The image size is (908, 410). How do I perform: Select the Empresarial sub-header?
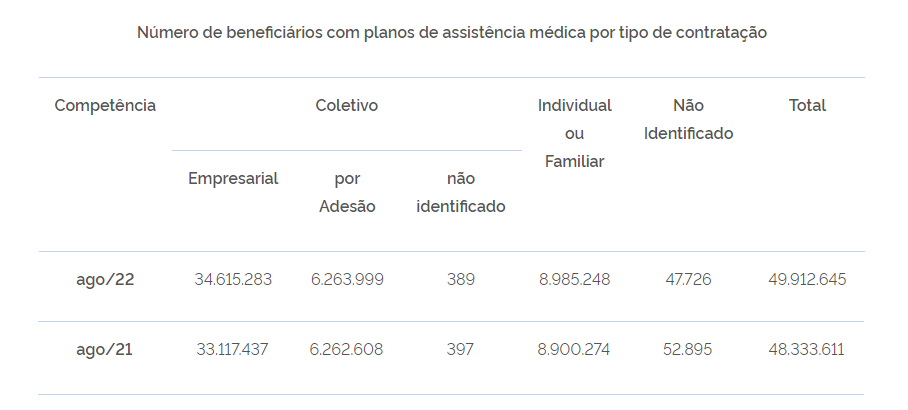(x=233, y=178)
